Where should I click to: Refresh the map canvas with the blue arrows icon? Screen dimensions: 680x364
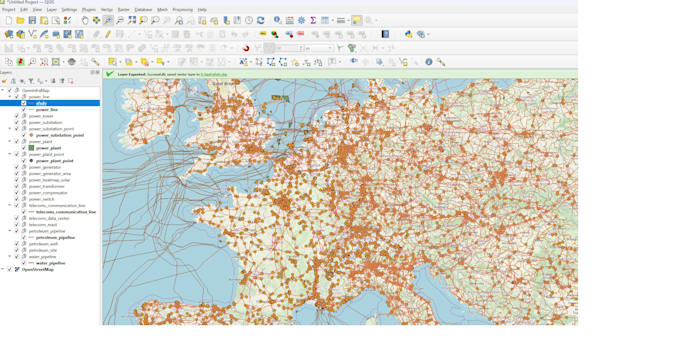coord(261,20)
